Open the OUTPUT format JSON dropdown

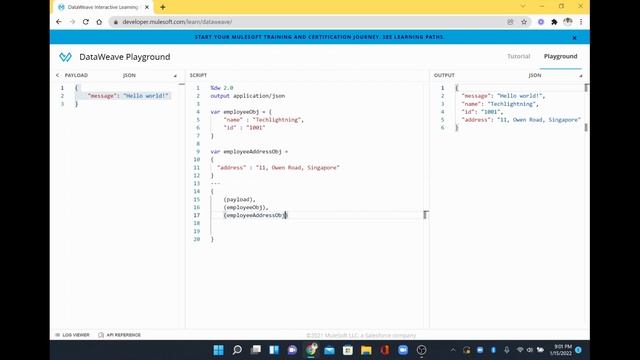[556, 75]
